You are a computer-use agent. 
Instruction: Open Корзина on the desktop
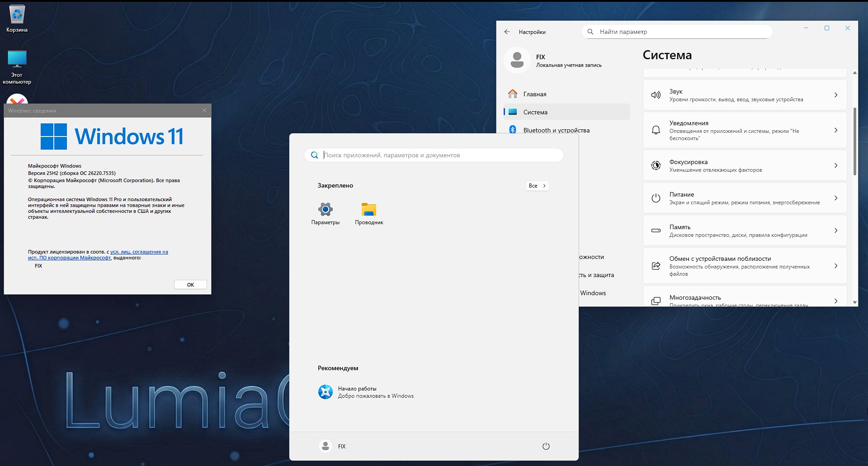17,14
